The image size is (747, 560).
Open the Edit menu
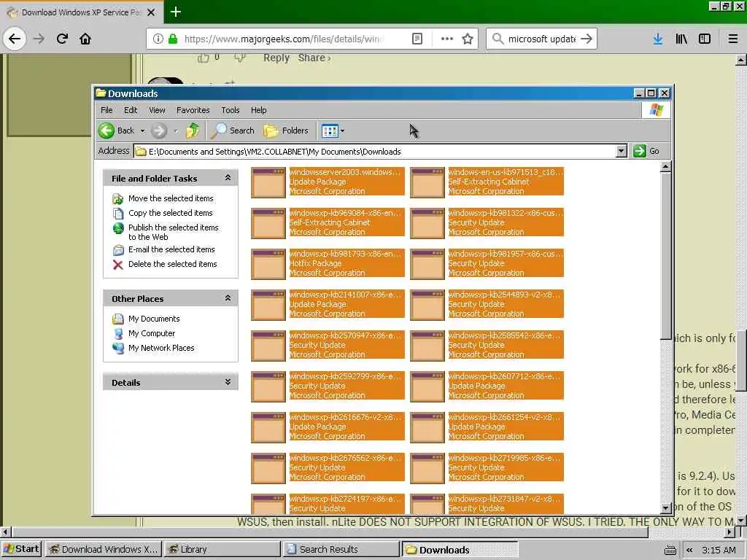131,110
